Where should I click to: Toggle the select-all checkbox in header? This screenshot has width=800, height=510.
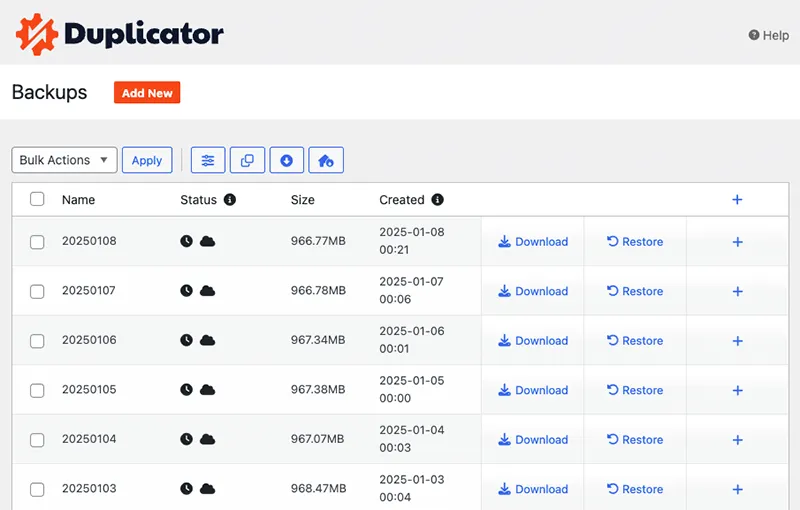37,199
